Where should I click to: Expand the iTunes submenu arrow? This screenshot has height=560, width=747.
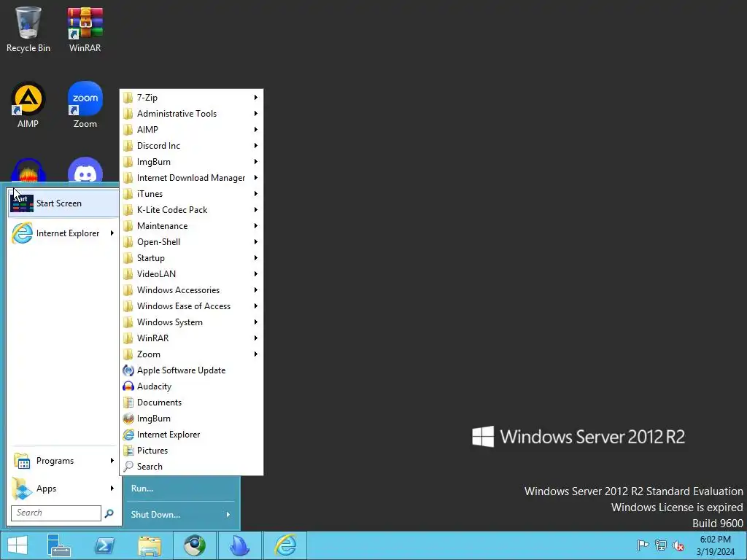coord(256,194)
